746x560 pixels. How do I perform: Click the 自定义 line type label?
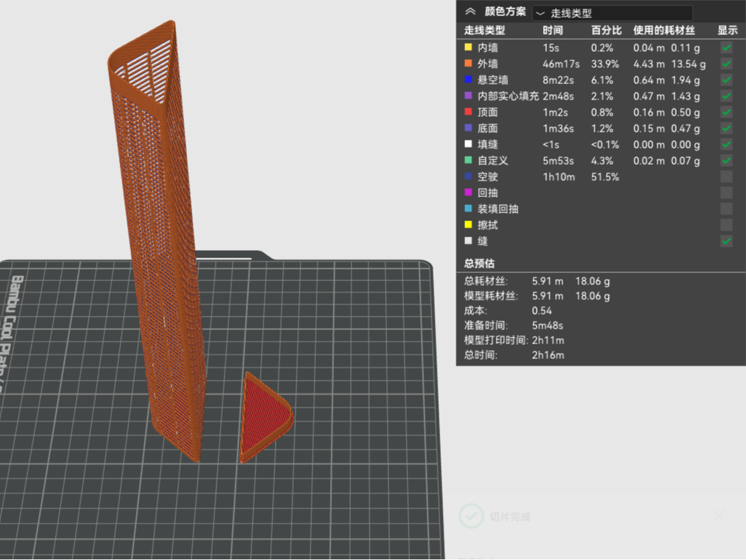pos(493,161)
